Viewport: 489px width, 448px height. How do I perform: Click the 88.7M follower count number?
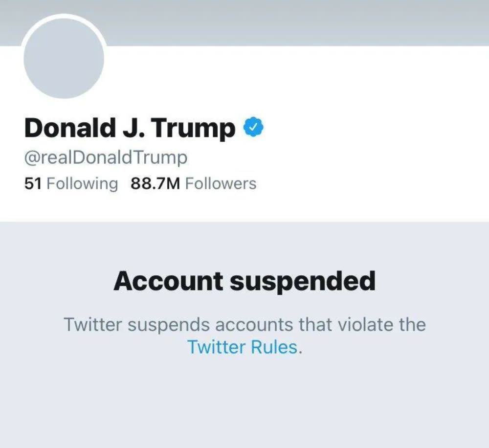(156, 184)
